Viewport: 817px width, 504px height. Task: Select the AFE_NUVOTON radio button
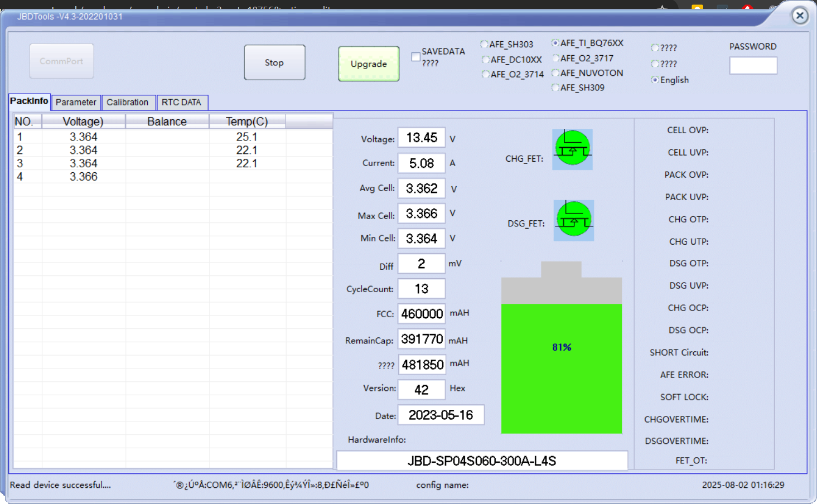point(555,73)
